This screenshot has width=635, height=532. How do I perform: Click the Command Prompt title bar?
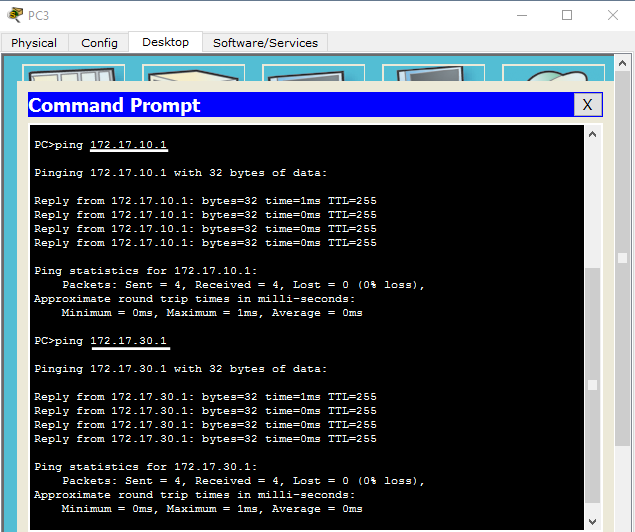300,105
